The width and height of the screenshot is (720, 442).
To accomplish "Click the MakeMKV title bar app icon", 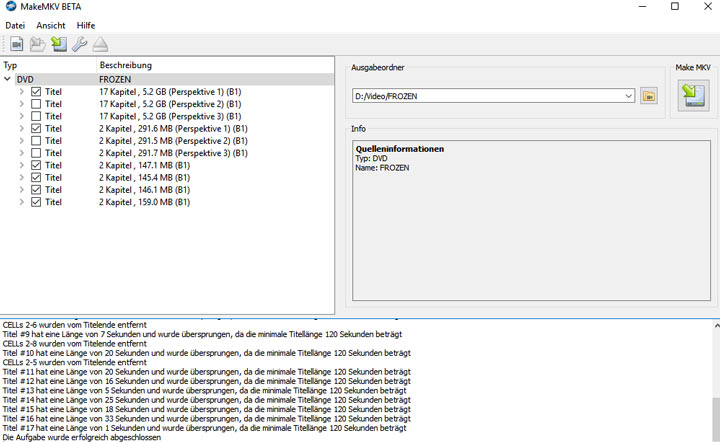I will coord(11,6).
